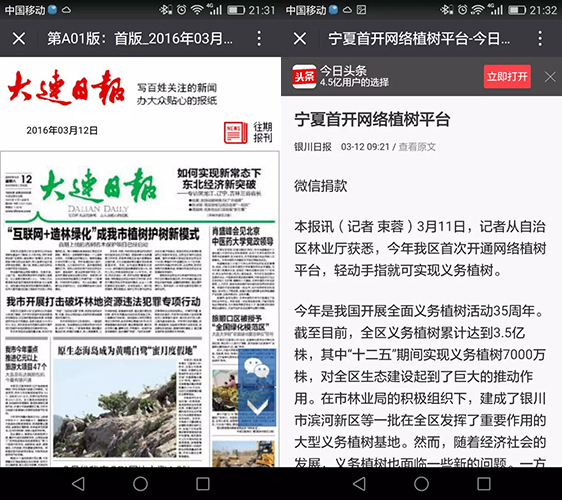Open 查看原文 original article link

point(417,147)
